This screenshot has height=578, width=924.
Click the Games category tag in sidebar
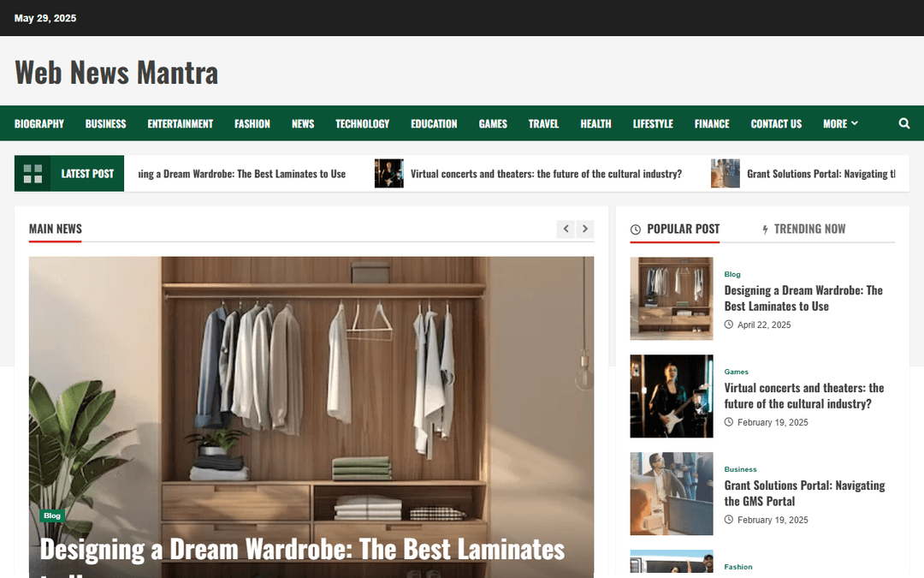coord(736,372)
